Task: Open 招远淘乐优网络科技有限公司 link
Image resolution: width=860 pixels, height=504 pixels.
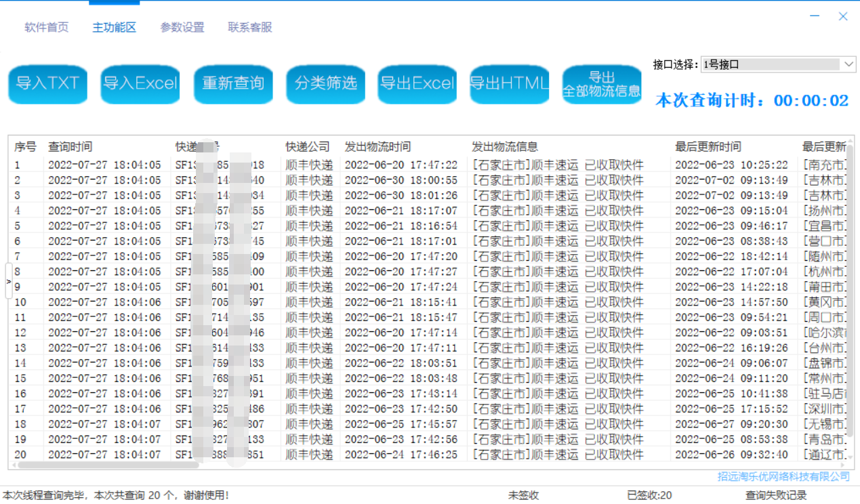Action: [783, 476]
